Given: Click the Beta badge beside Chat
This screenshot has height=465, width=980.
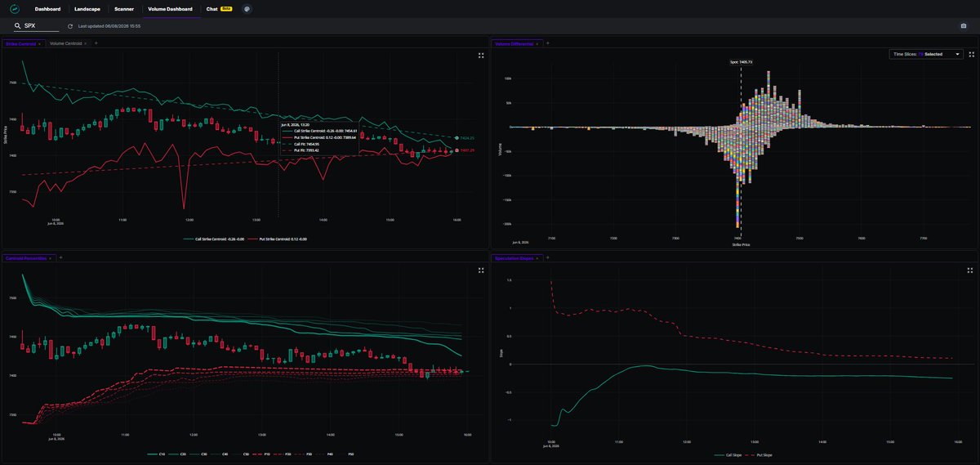Looking at the screenshot, I should (225, 9).
